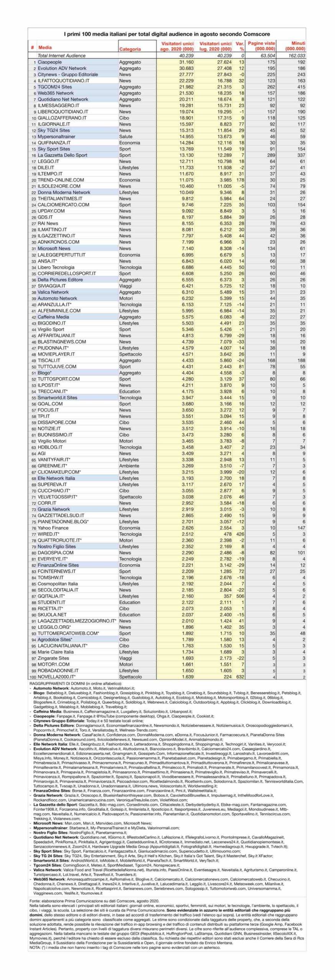Image resolution: width=335 pixels, height=980 pixels.
Task: Click the 'Minuti' column header
Action: pos(298,46)
